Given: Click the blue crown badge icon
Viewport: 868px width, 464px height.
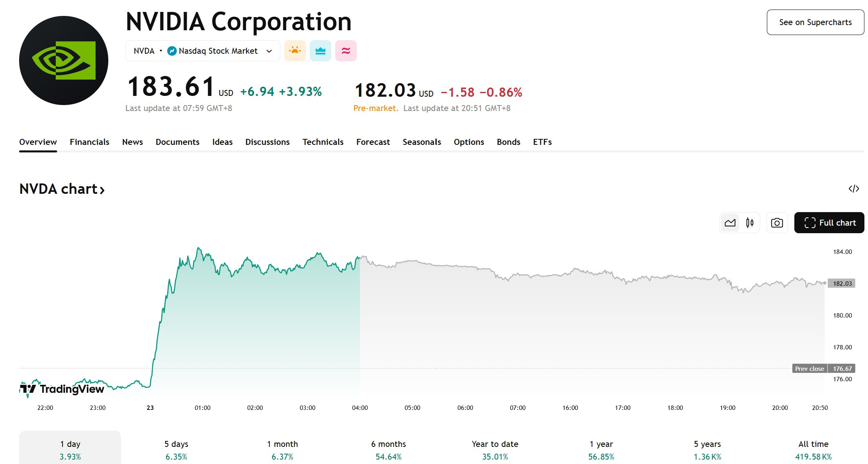Looking at the screenshot, I should click(x=321, y=51).
